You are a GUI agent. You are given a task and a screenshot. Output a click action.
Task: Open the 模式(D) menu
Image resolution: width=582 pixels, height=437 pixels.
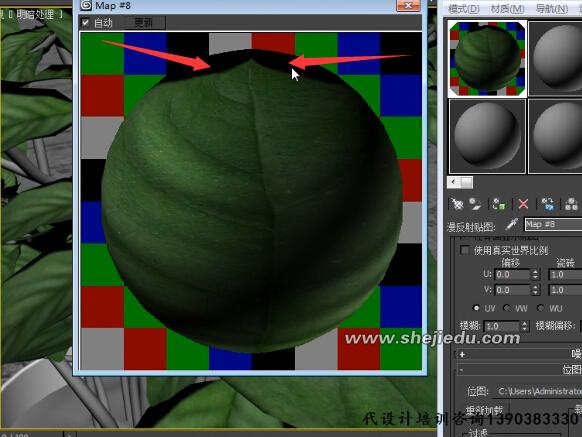[x=464, y=8]
